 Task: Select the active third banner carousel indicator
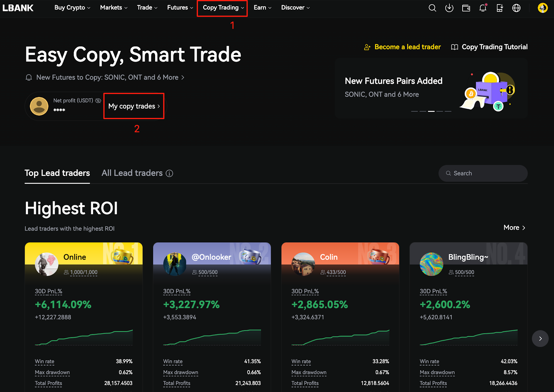click(431, 111)
